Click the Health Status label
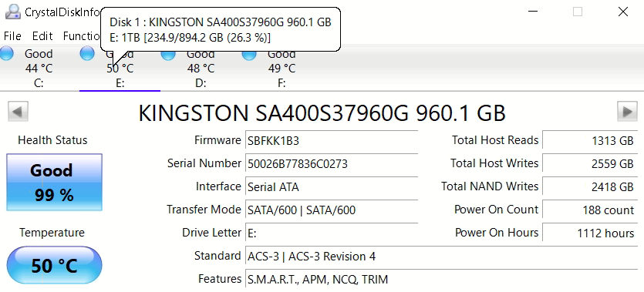Viewport: 644px width, 292px height. click(52, 140)
